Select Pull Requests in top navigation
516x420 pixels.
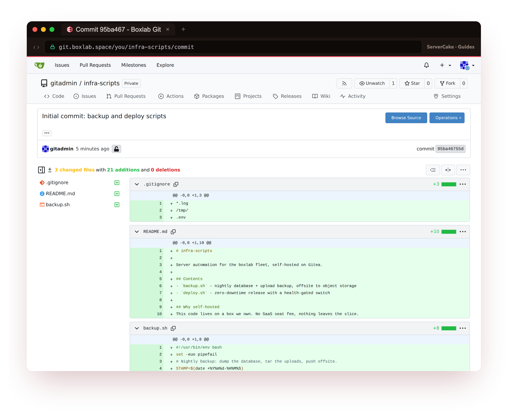(95, 65)
